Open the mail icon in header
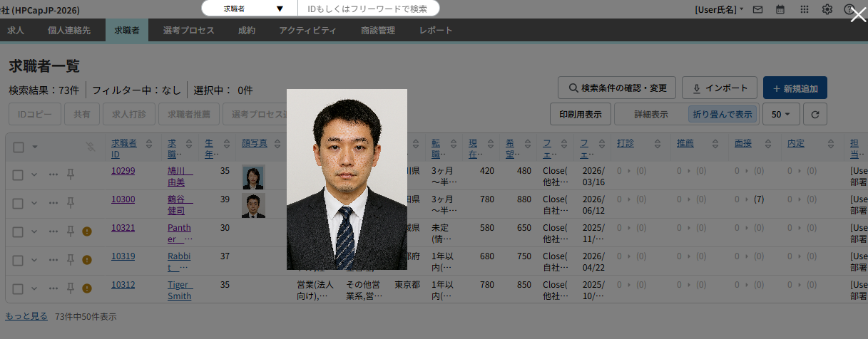 757,9
